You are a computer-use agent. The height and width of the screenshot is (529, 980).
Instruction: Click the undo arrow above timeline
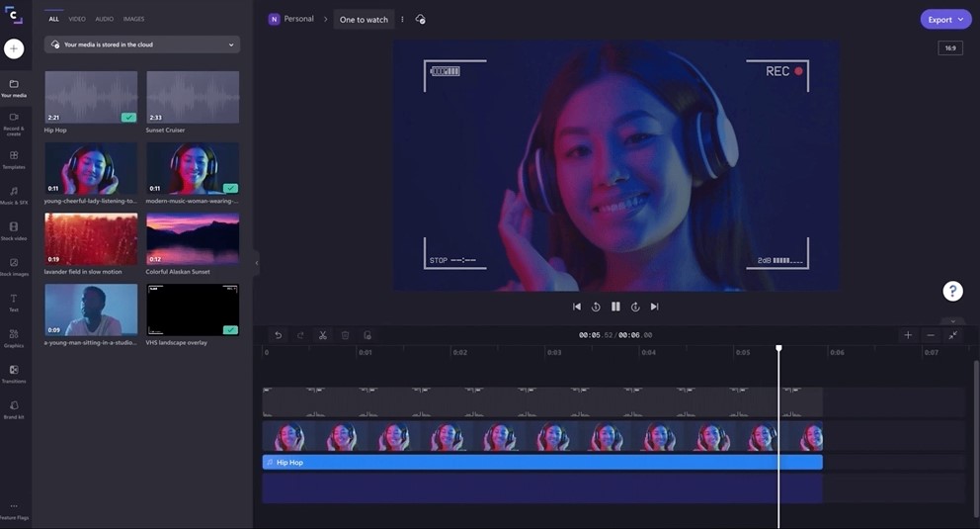click(x=278, y=335)
